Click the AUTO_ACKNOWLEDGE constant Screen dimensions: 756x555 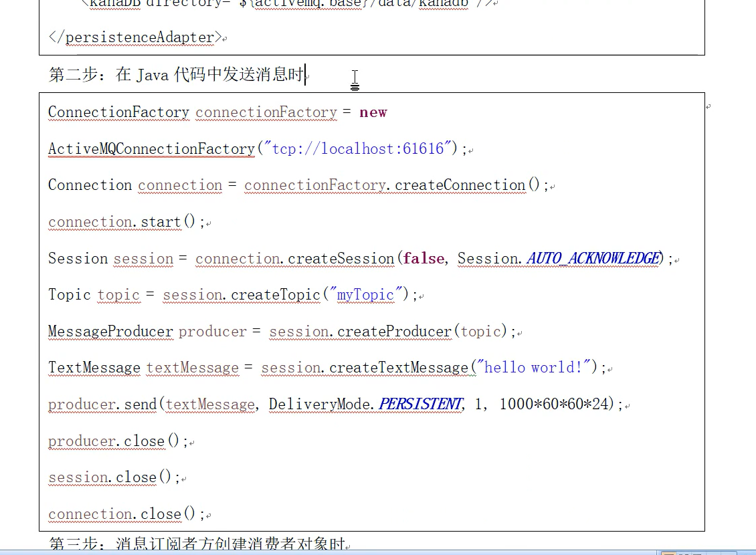tap(593, 259)
